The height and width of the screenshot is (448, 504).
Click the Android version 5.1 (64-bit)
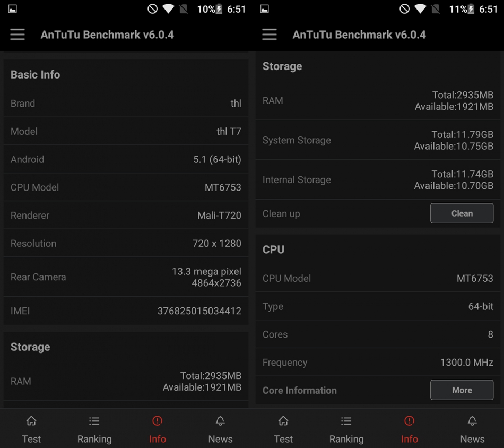[217, 160]
